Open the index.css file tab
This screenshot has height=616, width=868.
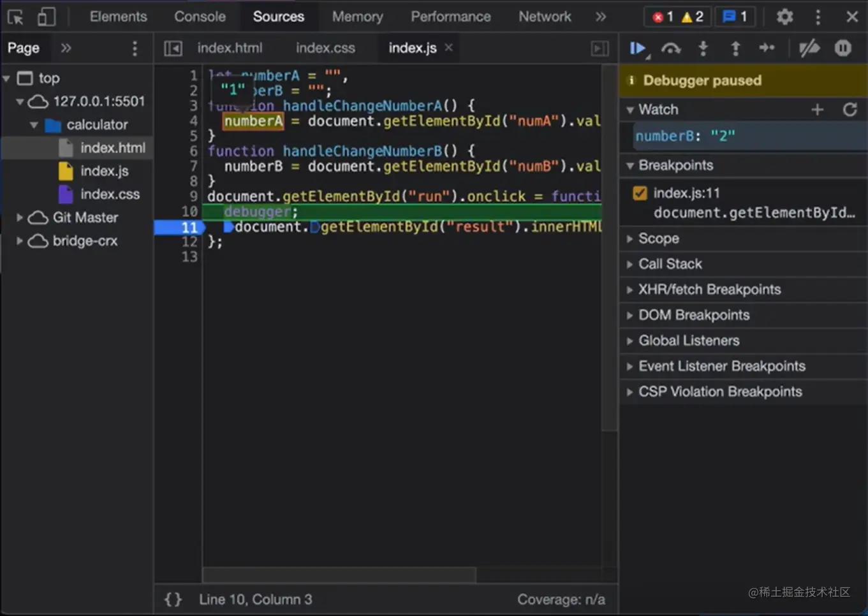pyautogui.click(x=325, y=48)
